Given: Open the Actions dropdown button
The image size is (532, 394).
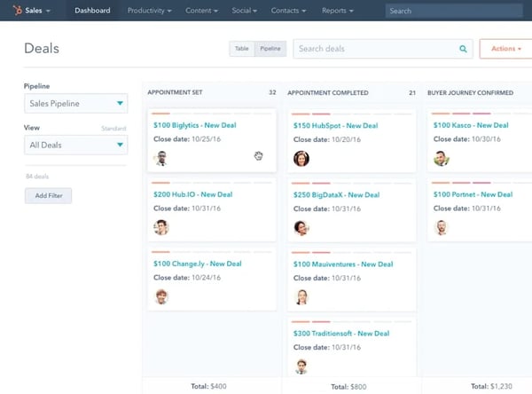Looking at the screenshot, I should tap(505, 49).
